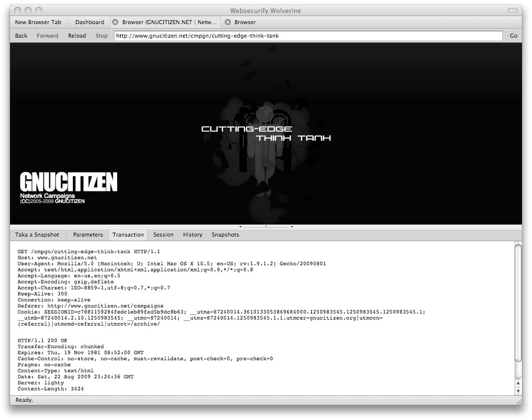Click the Pragma: no-cache line
Screen dimensions: 532x420
coord(44,365)
